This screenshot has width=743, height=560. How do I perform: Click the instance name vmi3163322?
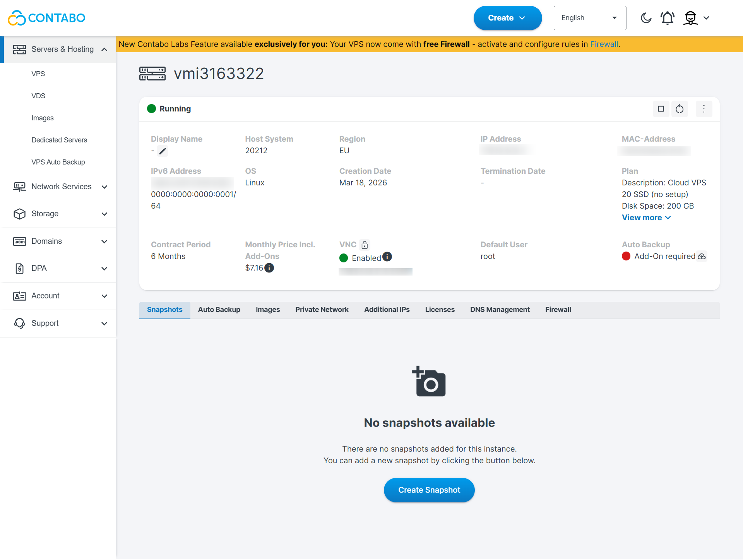pyautogui.click(x=219, y=74)
